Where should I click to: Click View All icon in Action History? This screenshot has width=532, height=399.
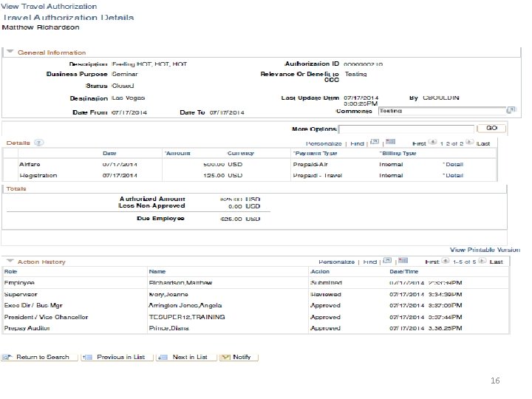[x=387, y=261]
